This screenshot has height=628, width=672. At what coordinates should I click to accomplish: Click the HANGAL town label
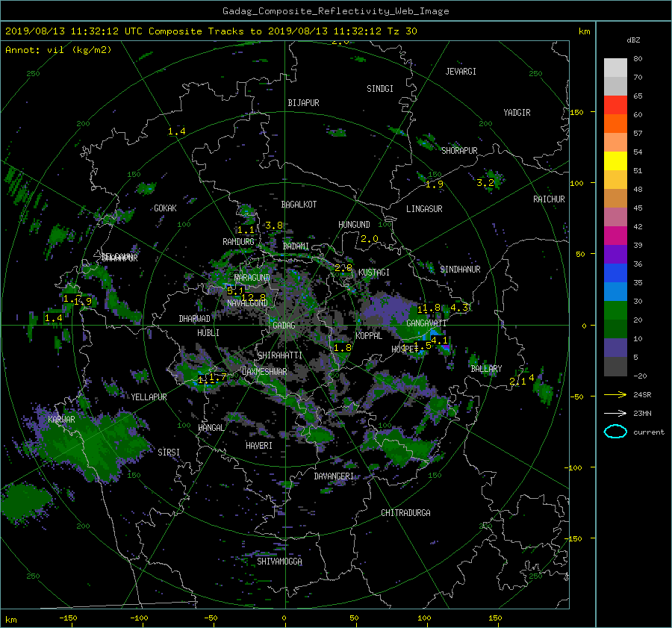(x=211, y=428)
